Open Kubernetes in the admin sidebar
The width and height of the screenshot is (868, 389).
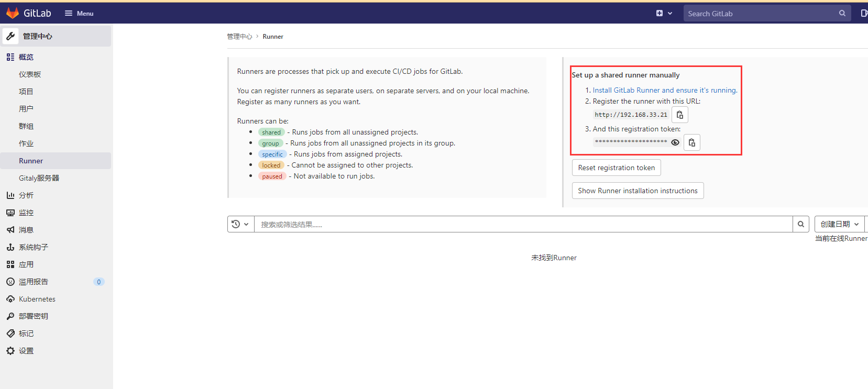(37, 299)
